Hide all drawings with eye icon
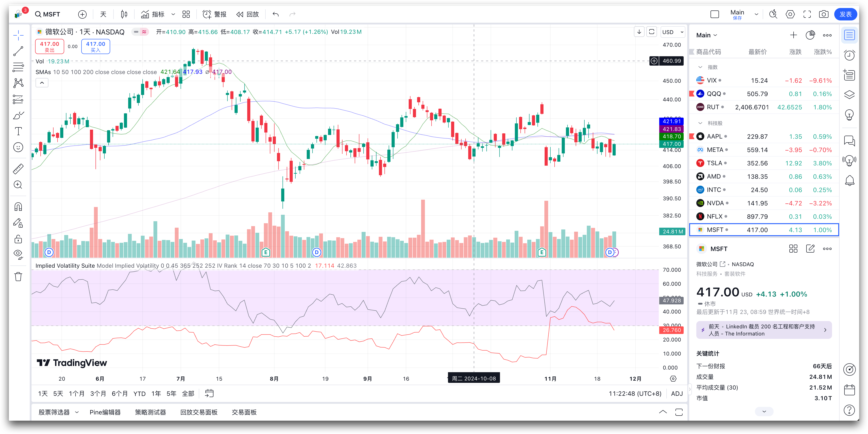The image size is (868, 434). pyautogui.click(x=18, y=255)
